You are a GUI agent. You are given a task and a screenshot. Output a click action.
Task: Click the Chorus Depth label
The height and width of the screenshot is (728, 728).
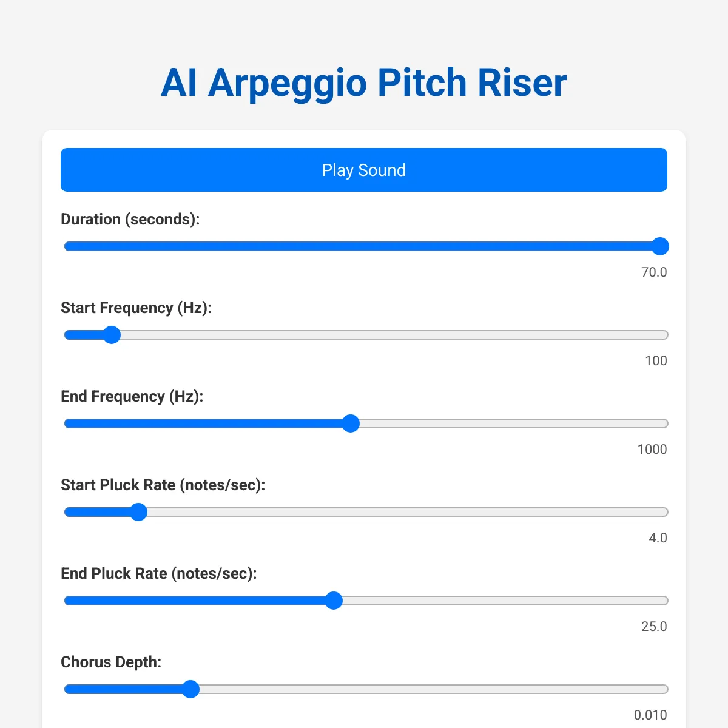(x=111, y=662)
